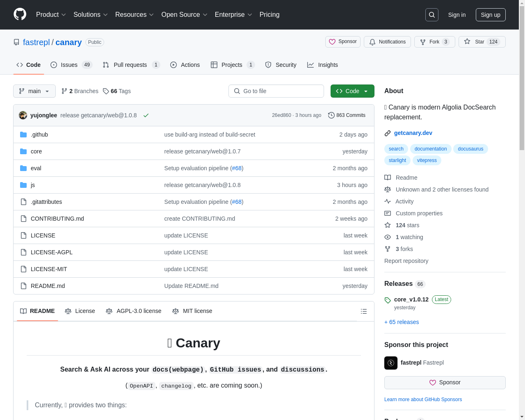Click the green check commit status icon
The image size is (525, 420).
(x=146, y=115)
